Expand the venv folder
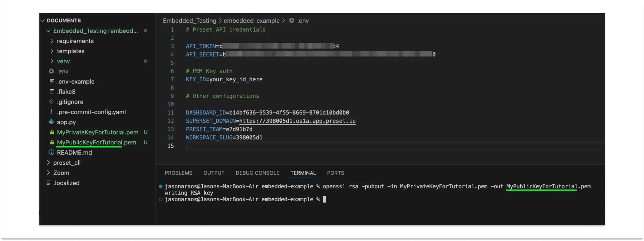644x241 pixels. click(52, 61)
